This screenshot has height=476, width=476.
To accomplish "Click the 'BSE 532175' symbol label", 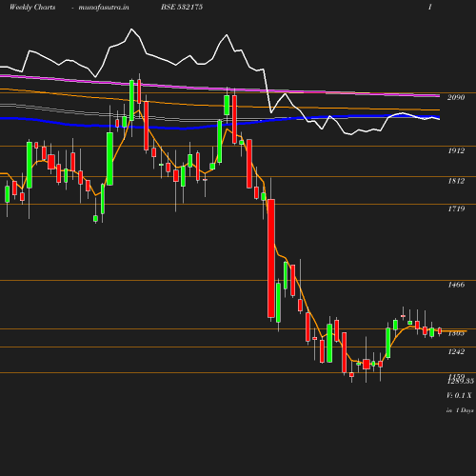I will [182, 7].
